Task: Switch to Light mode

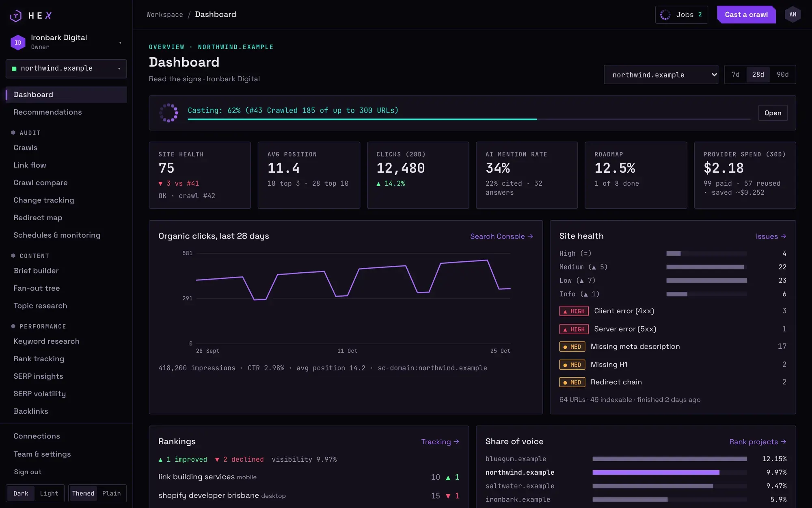Action: pyautogui.click(x=49, y=493)
